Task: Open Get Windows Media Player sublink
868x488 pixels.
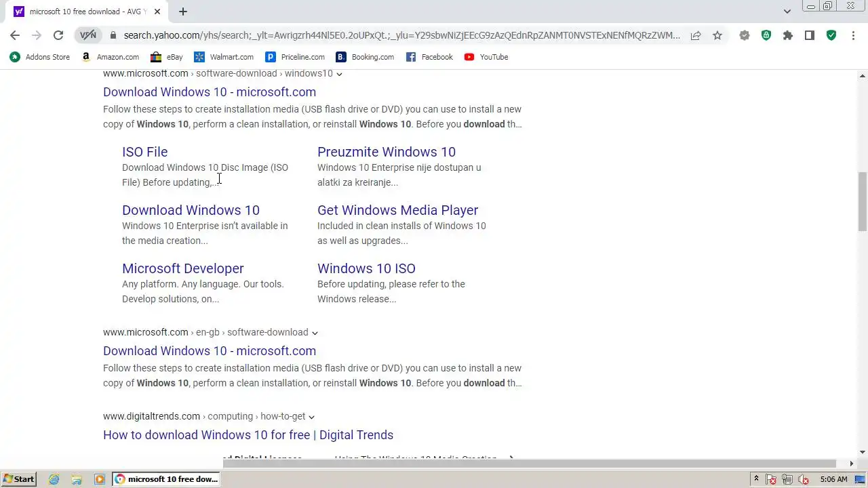Action: 397,210
